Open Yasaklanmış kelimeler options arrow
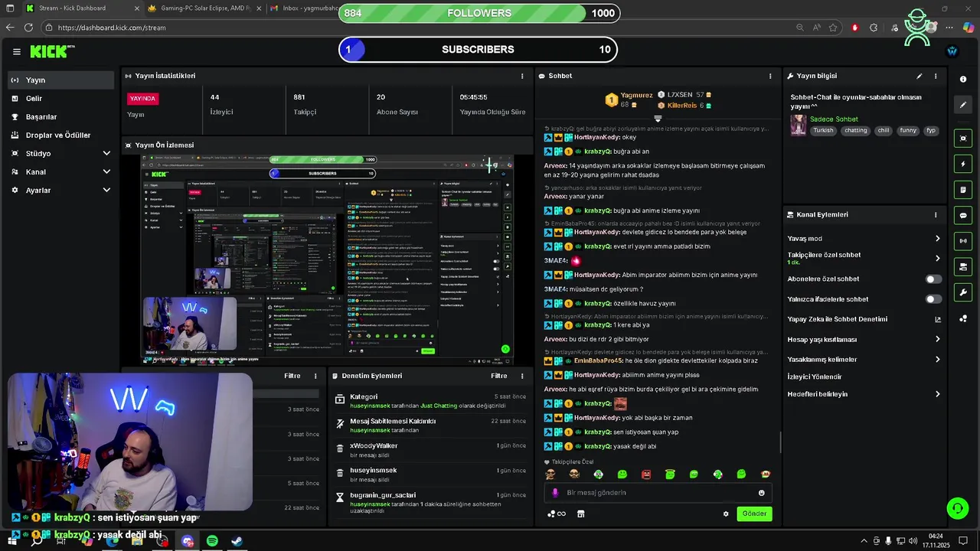This screenshot has height=551, width=980. click(x=937, y=359)
